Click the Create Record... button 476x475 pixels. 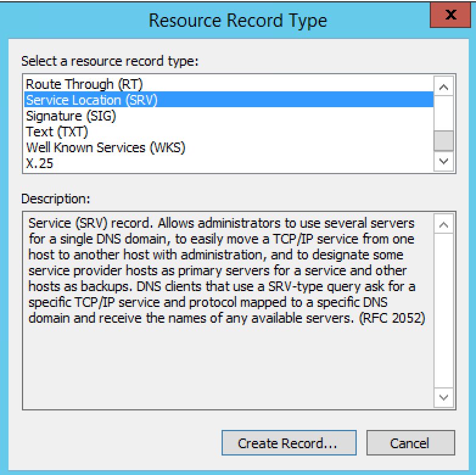pyautogui.click(x=289, y=443)
